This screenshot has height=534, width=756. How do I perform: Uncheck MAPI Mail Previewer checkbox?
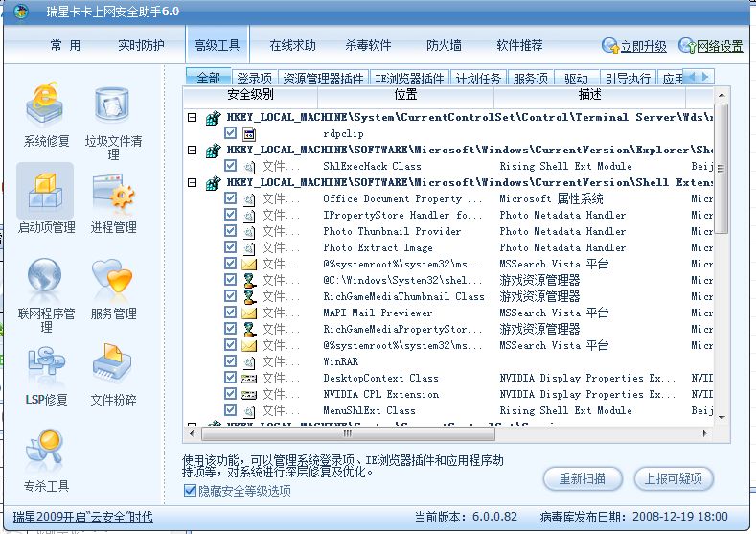tap(231, 313)
